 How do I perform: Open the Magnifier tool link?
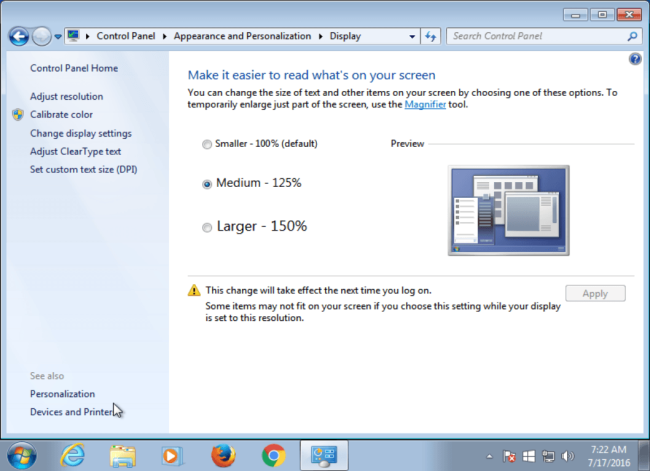(x=425, y=104)
